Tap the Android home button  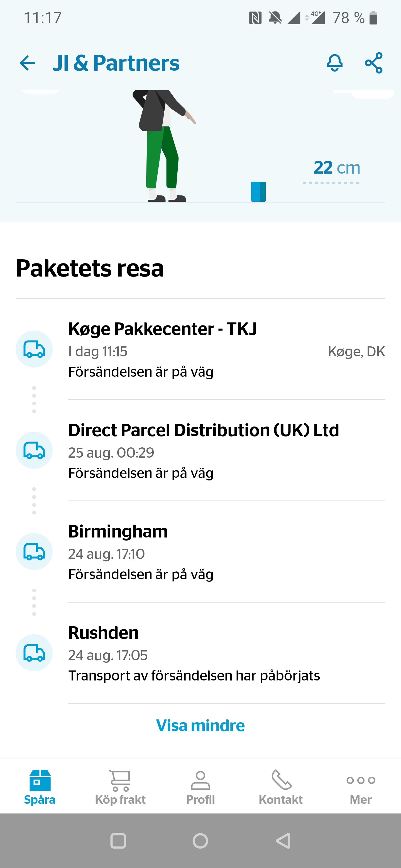point(200,841)
